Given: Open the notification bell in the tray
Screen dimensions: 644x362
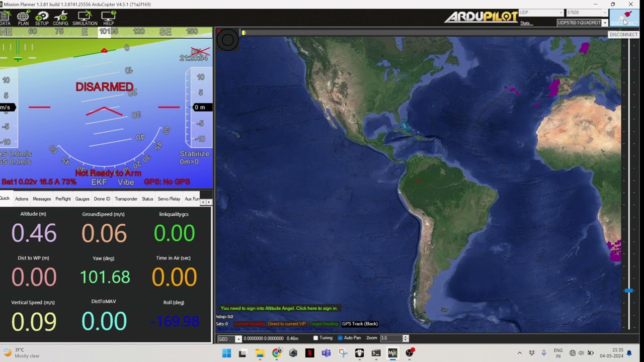Looking at the screenshot, I should tap(629, 353).
